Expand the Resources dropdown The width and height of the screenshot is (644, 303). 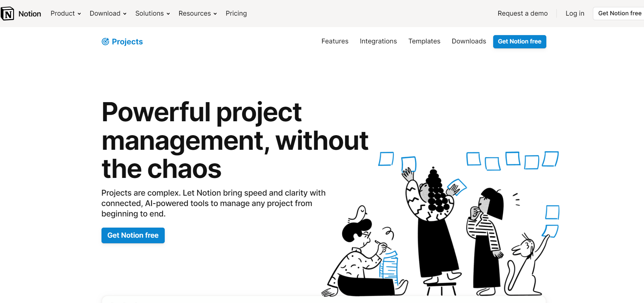[x=198, y=14]
